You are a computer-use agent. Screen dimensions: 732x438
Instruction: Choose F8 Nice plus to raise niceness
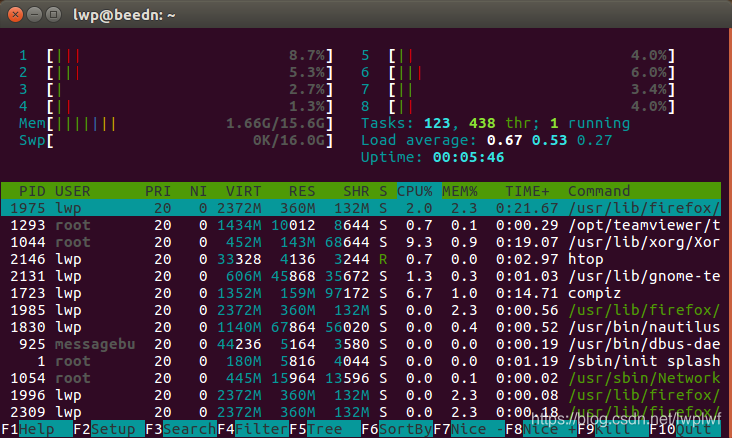(x=541, y=429)
